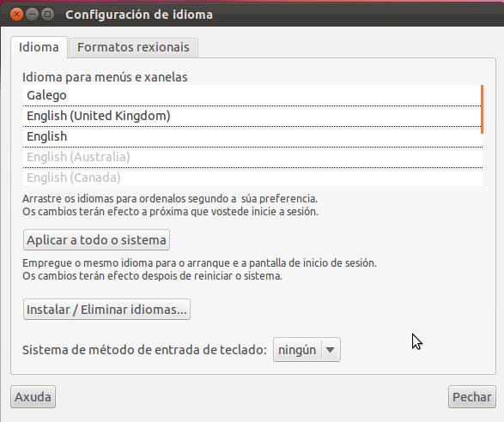Open Instalar / Eliminar idiomas dialog
Image resolution: width=504 pixels, height=422 pixels.
click(x=106, y=310)
